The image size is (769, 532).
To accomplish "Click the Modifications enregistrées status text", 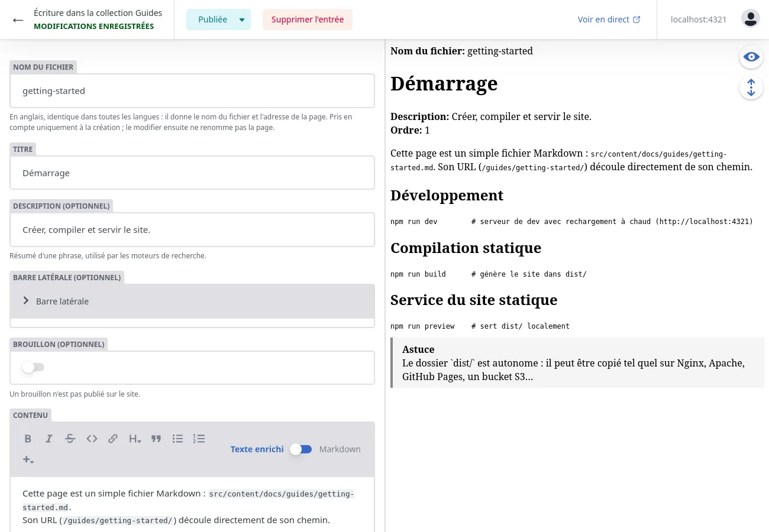I will [x=93, y=27].
